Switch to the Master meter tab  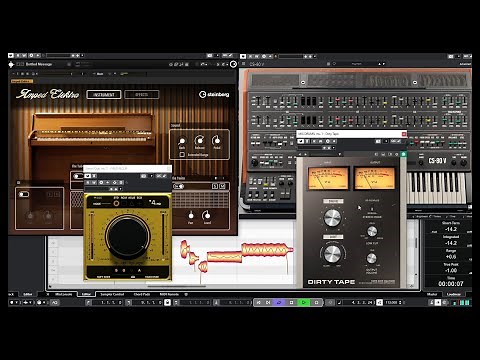click(432, 294)
